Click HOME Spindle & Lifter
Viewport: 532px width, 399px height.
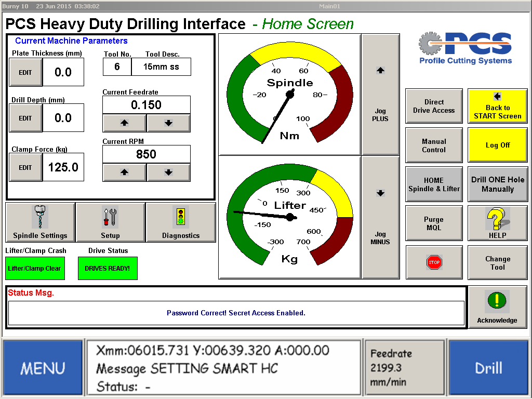point(434,184)
